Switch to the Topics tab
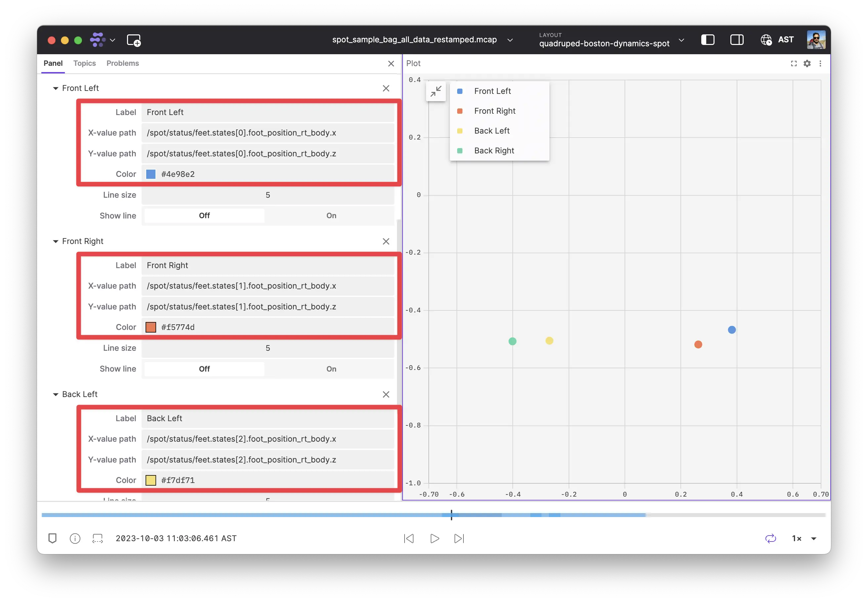The image size is (868, 603). click(x=84, y=63)
